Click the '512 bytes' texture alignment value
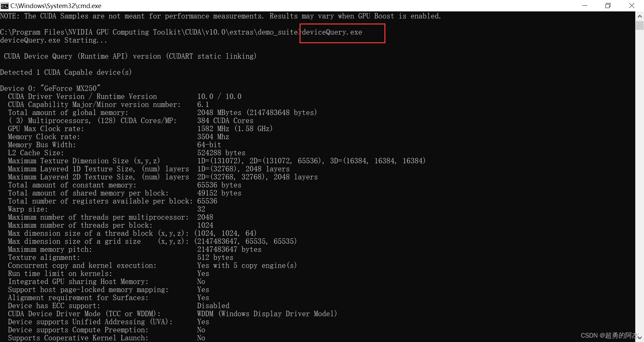 215,258
